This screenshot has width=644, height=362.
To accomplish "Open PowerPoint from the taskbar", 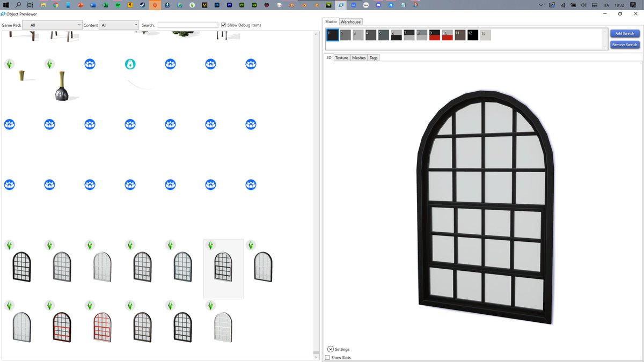I will pos(80,5).
